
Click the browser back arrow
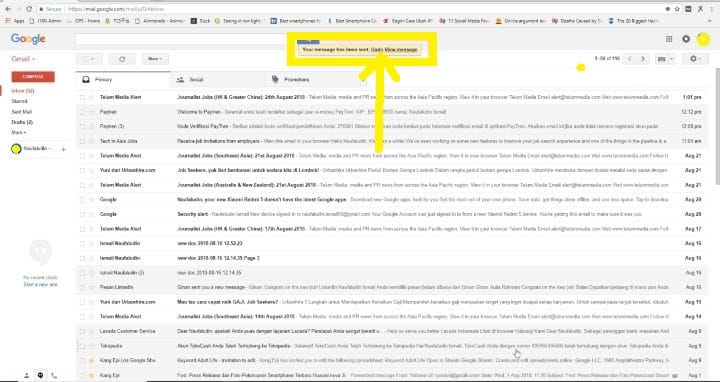click(8, 9)
